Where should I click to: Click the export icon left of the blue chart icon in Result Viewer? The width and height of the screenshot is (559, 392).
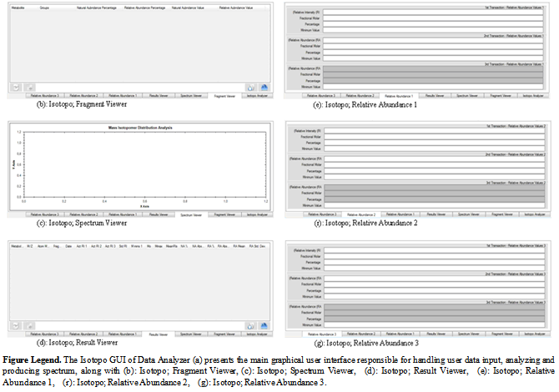click(x=250, y=326)
